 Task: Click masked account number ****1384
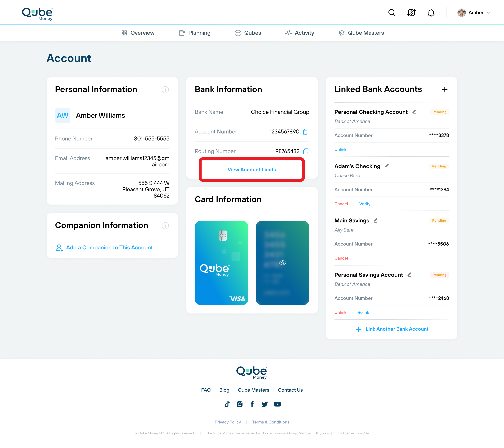pos(439,189)
